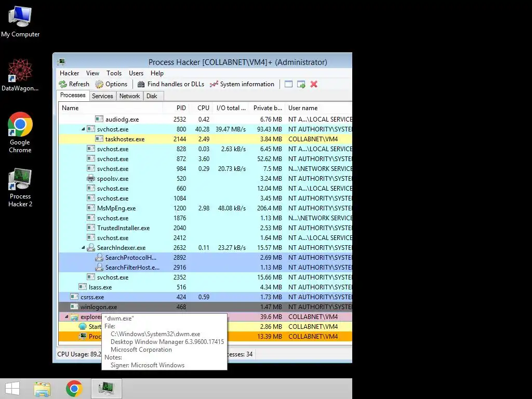Screen dimensions: 532x399
Task: Sort by the PID column header
Action: 176,108
